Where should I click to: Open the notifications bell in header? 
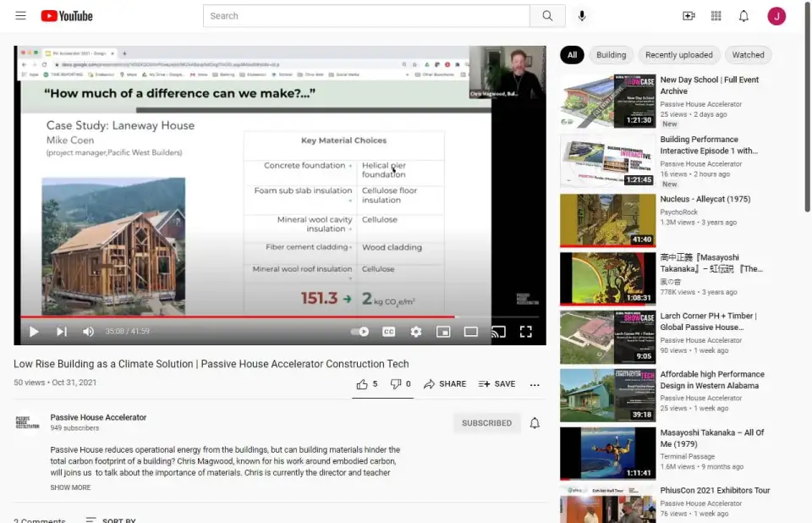[743, 16]
